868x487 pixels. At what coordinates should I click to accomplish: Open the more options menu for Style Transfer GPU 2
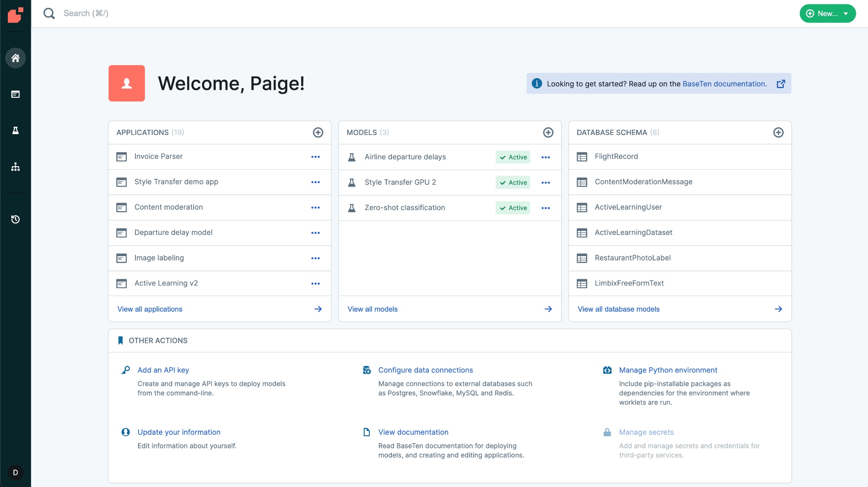(x=546, y=183)
